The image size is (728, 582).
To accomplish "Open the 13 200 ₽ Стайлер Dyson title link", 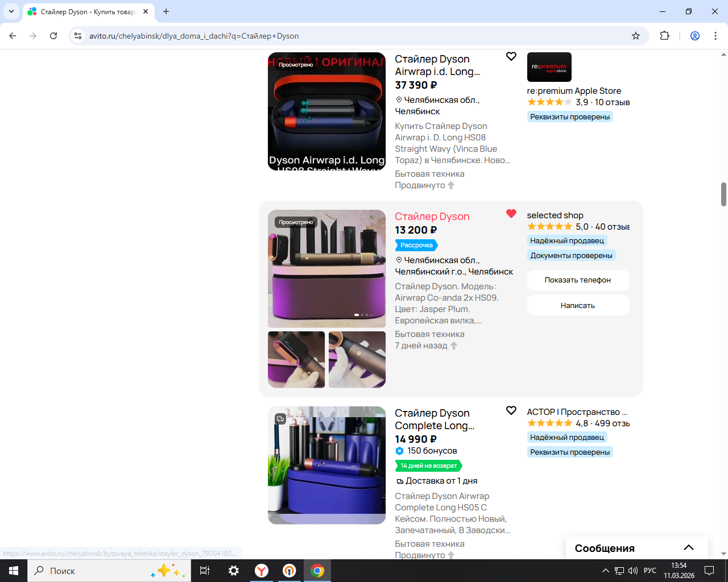I will pyautogui.click(x=432, y=217).
